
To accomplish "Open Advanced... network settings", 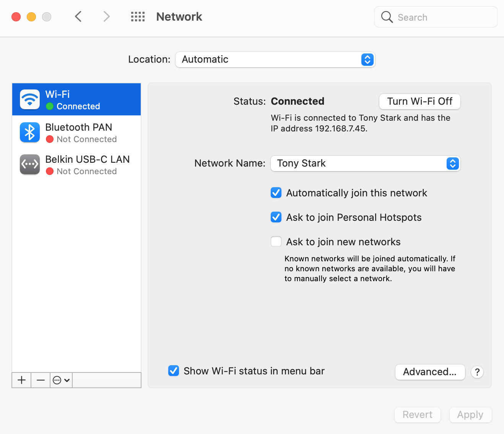I will point(430,372).
